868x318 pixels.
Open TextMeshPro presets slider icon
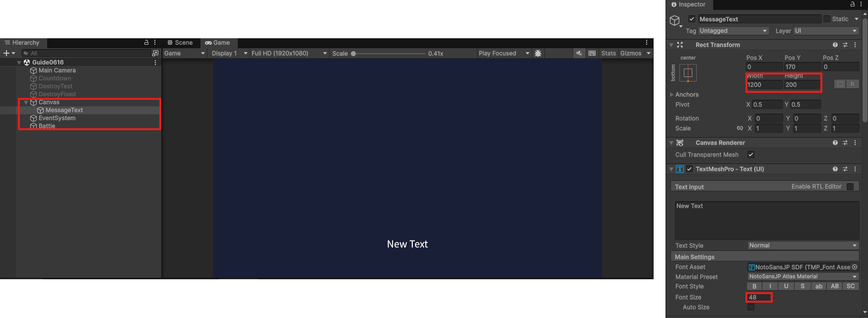click(x=845, y=169)
